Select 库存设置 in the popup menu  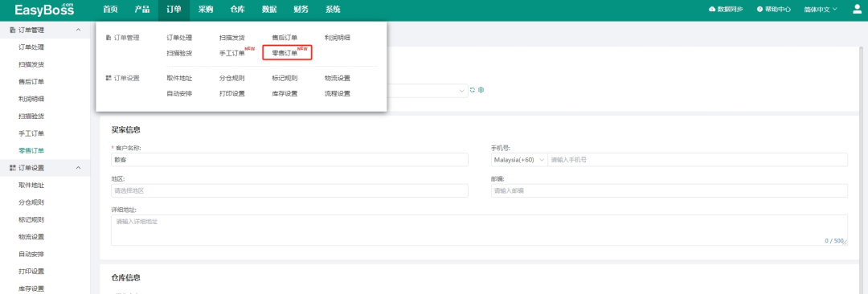coord(285,93)
